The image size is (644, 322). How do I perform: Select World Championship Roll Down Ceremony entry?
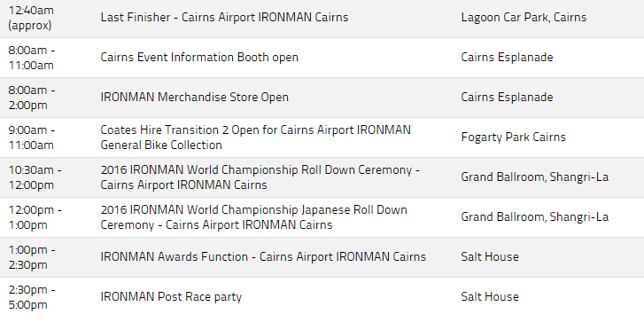pyautogui.click(x=260, y=177)
